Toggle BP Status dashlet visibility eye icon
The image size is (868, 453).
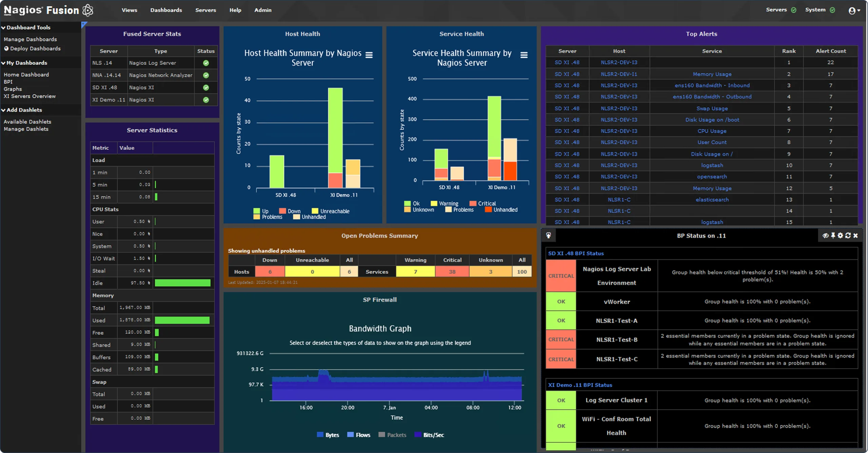(826, 235)
